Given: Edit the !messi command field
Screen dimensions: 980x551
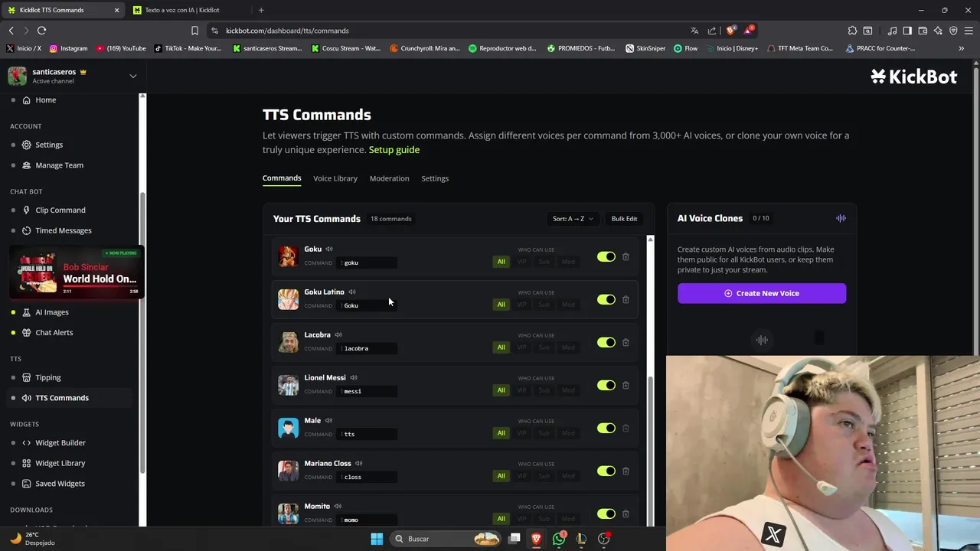Looking at the screenshot, I should point(367,391).
